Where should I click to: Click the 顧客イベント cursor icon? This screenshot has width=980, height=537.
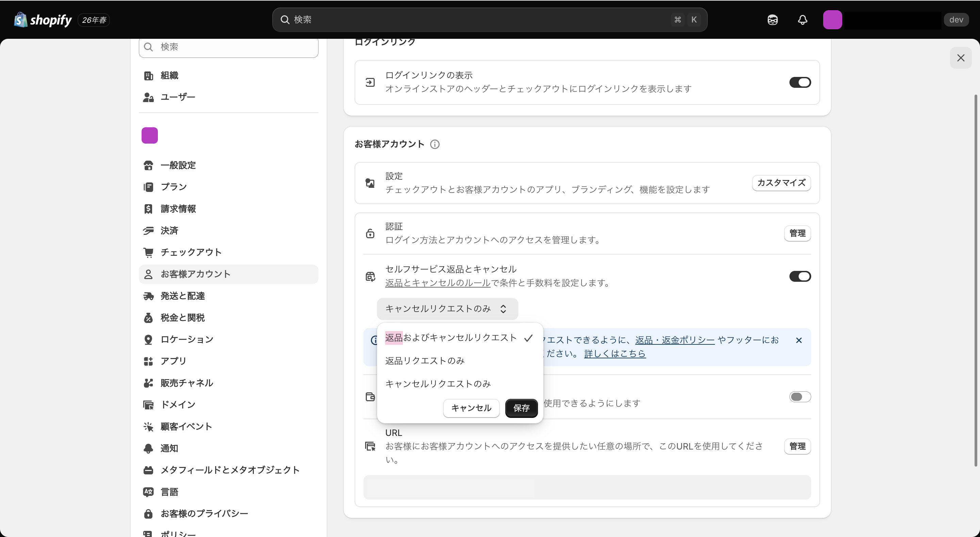click(148, 427)
